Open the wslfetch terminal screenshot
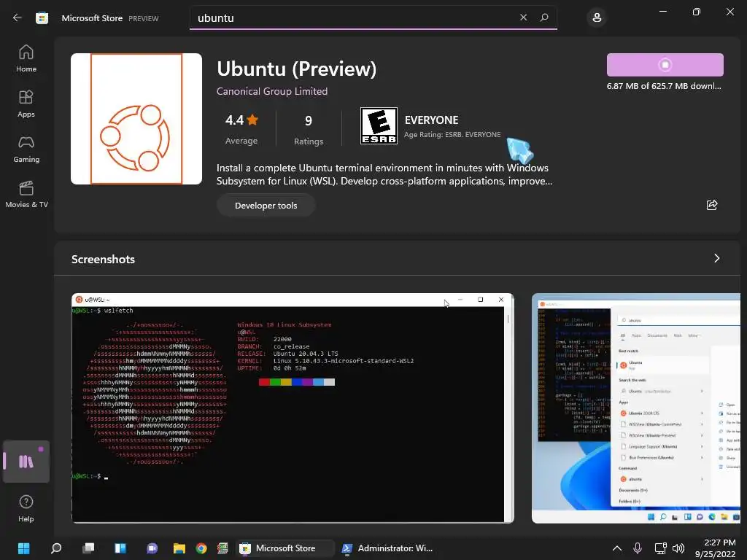 (293, 408)
